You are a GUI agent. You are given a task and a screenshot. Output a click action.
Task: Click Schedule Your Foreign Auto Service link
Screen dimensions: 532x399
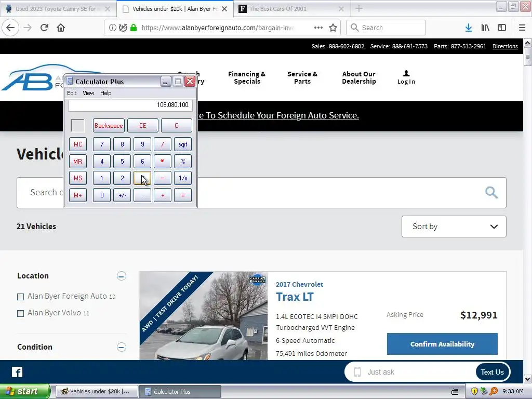click(278, 115)
